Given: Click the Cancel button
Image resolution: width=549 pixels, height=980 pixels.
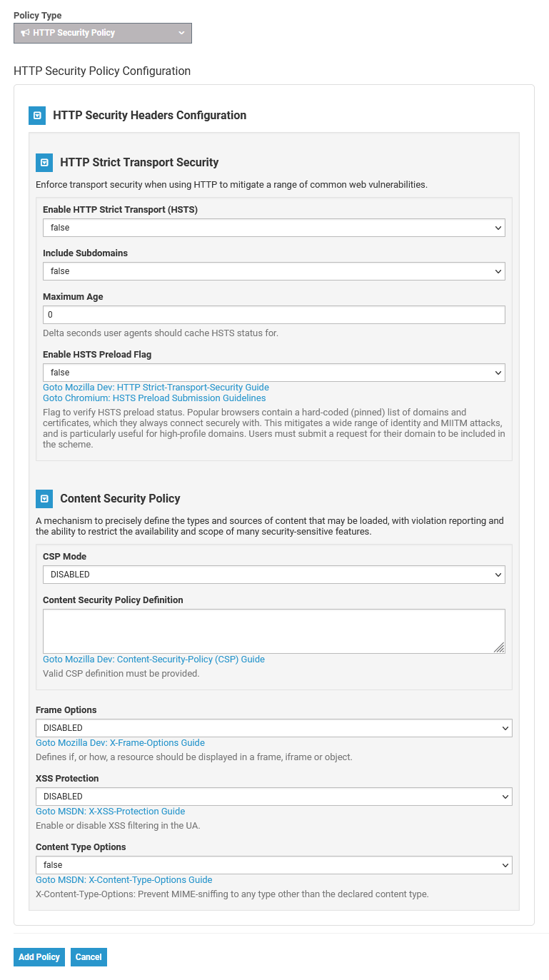Looking at the screenshot, I should 89,957.
